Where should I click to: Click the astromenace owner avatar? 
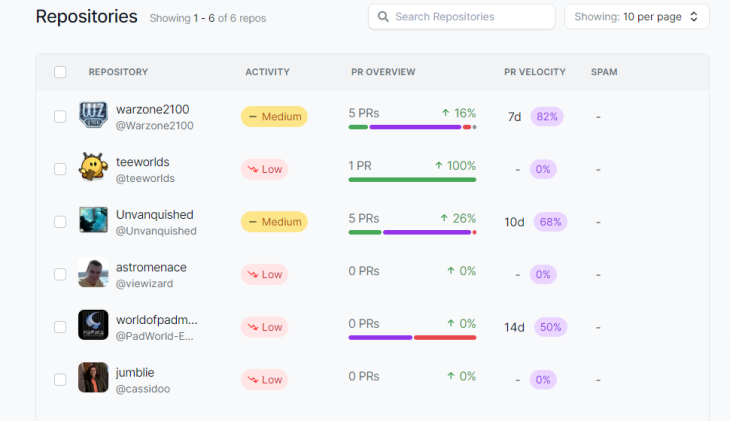pos(93,273)
